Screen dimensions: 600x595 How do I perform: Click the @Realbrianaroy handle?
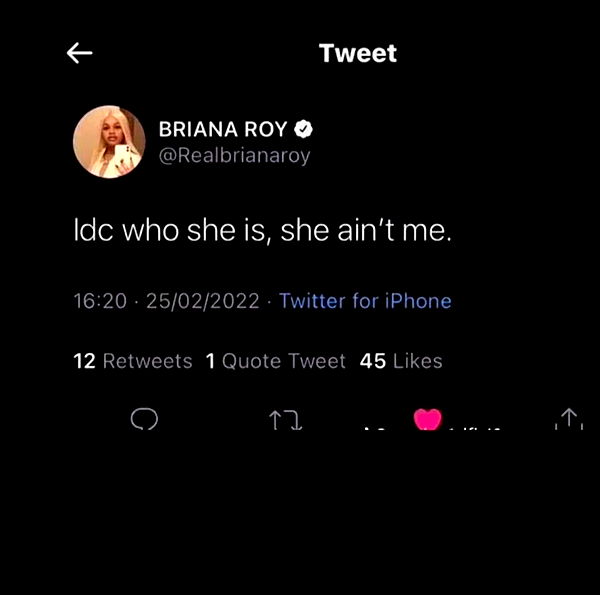tap(234, 155)
